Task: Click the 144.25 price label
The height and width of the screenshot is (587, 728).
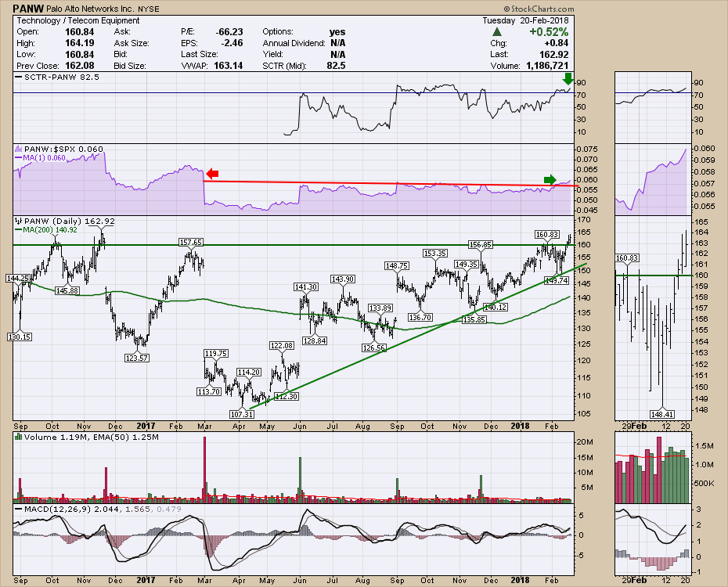Action: [x=18, y=278]
